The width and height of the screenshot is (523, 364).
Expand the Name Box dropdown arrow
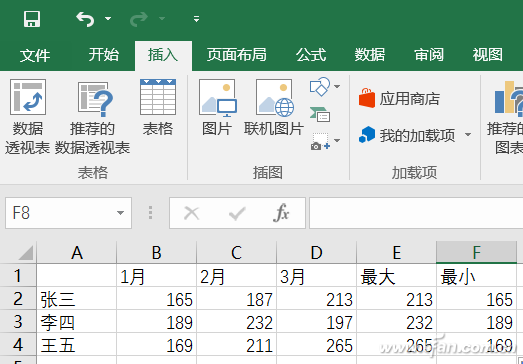coord(120,213)
